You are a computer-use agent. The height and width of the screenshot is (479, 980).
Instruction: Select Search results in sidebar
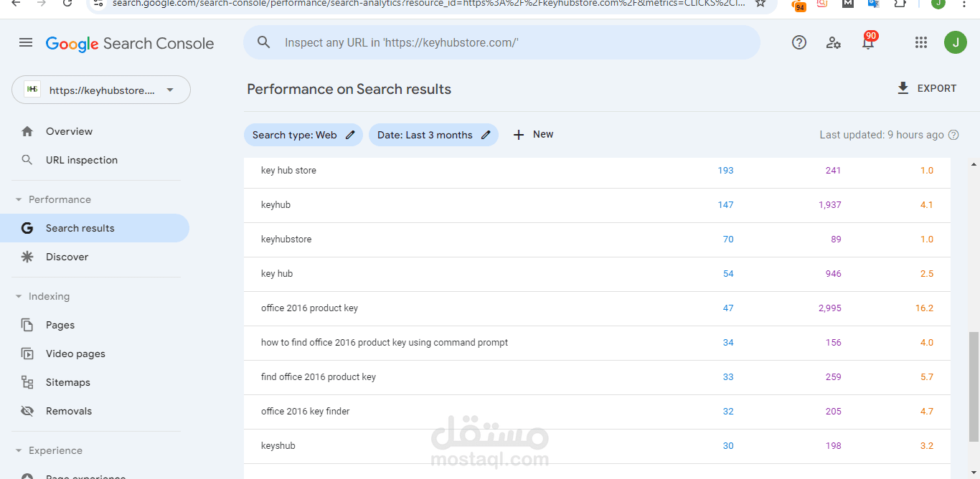(95, 228)
